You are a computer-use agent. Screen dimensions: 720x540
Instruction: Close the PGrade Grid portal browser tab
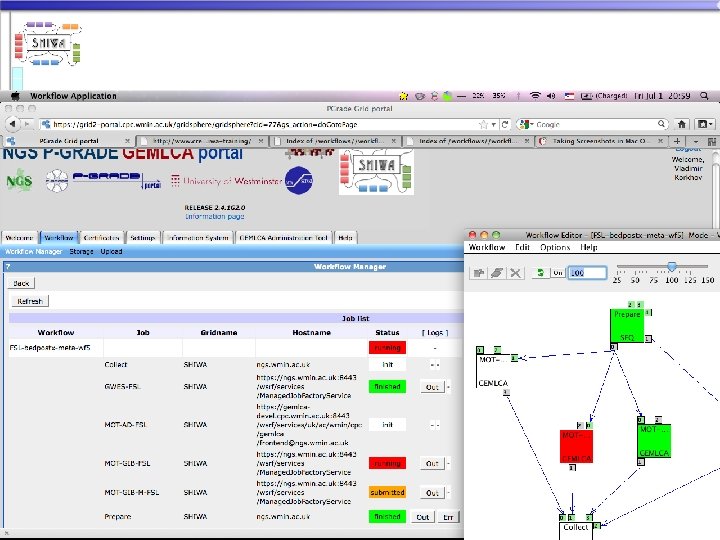pos(127,141)
